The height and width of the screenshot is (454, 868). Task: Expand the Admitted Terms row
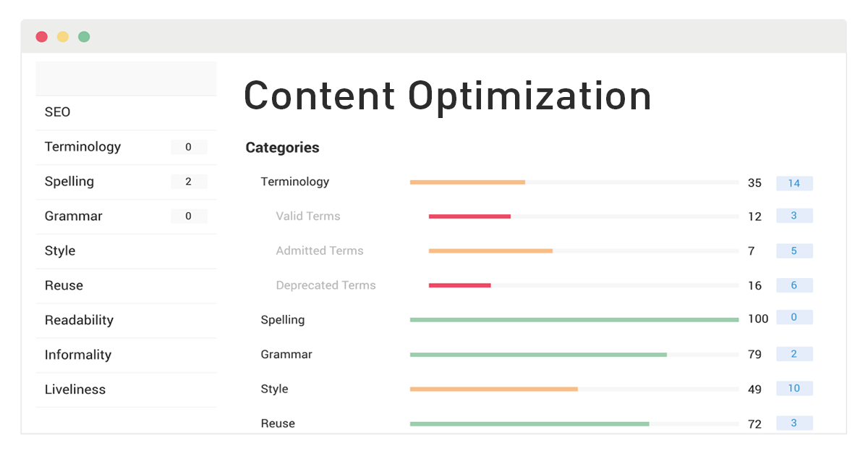pyautogui.click(x=320, y=251)
